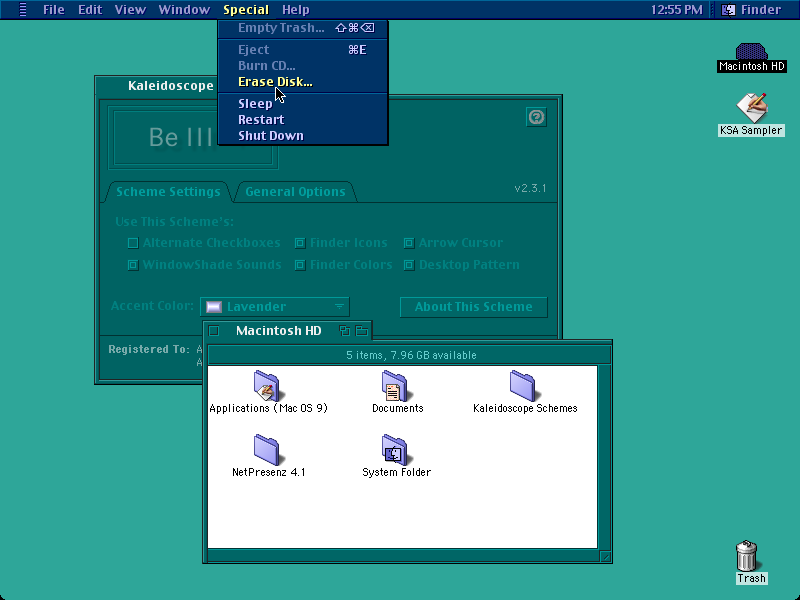Click the zoom box on Macintosh HD window
800x600 pixels.
[x=344, y=331]
